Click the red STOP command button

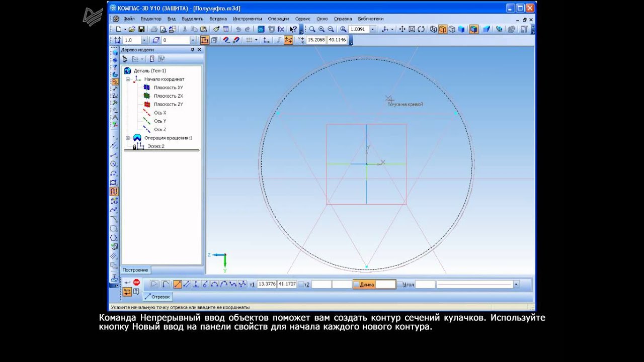pyautogui.click(x=136, y=283)
